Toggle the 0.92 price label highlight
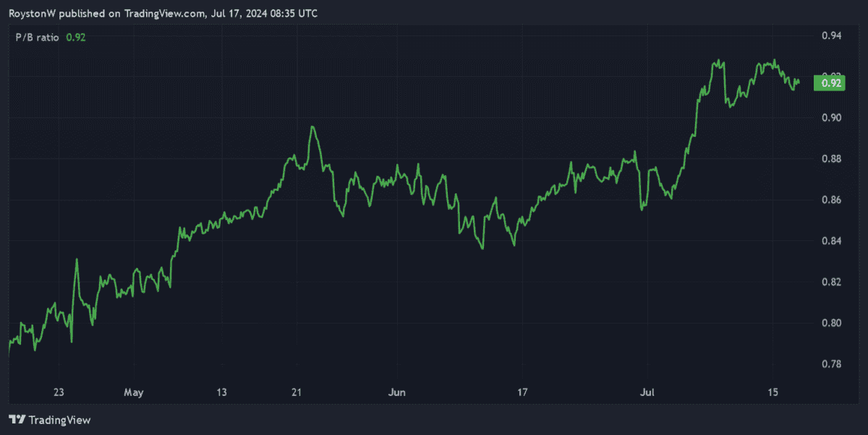The width and height of the screenshot is (868, 435). click(x=830, y=83)
